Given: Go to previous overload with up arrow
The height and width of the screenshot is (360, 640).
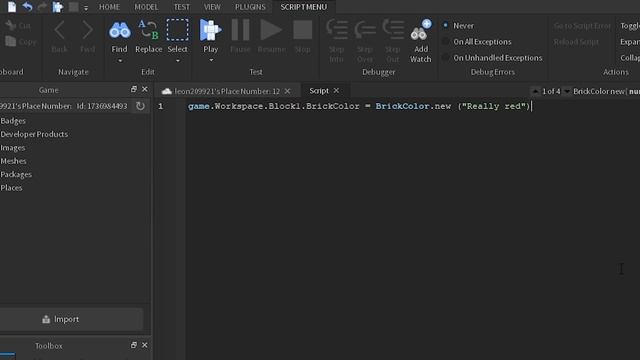Looking at the screenshot, I should [x=535, y=91].
